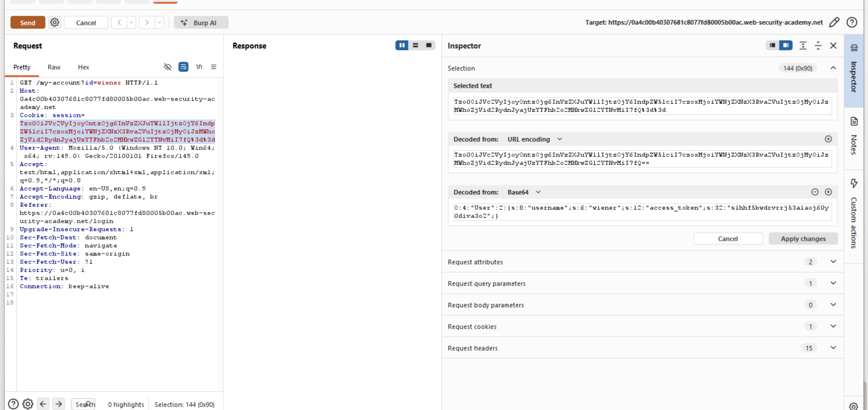Toggle word wrap in request editor

click(183, 67)
